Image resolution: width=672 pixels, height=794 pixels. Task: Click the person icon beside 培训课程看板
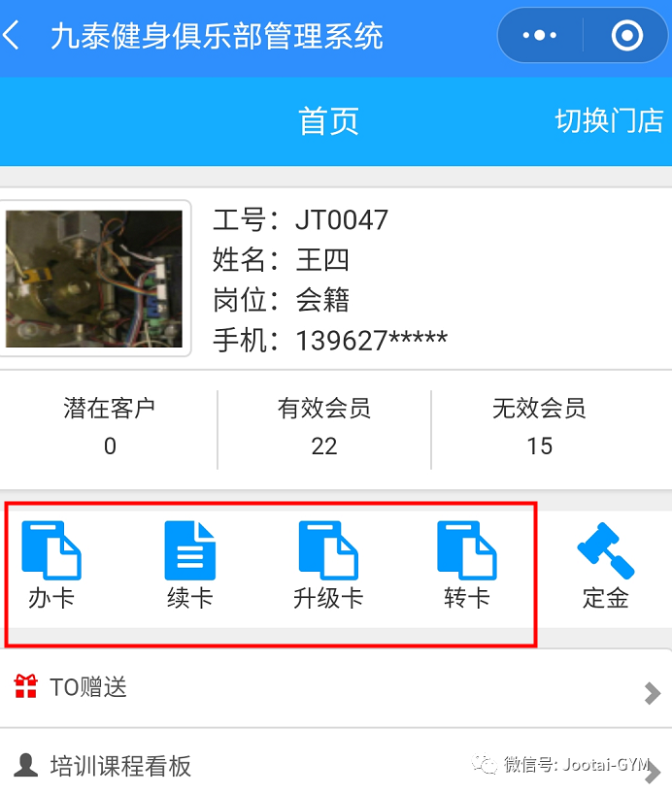click(x=26, y=765)
